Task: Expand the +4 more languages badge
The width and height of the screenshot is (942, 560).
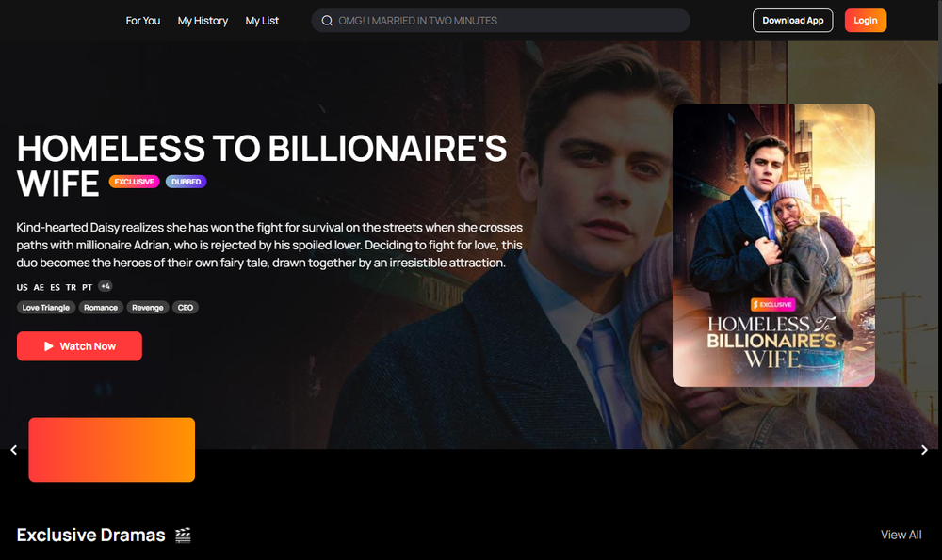Action: (106, 286)
